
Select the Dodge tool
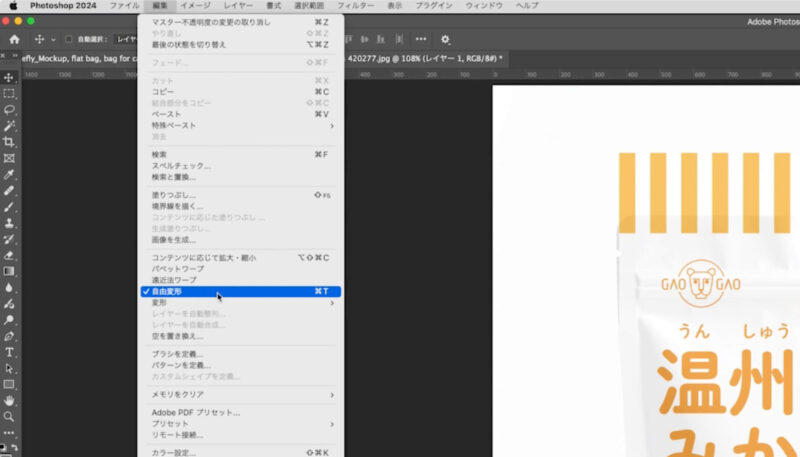pyautogui.click(x=9, y=320)
